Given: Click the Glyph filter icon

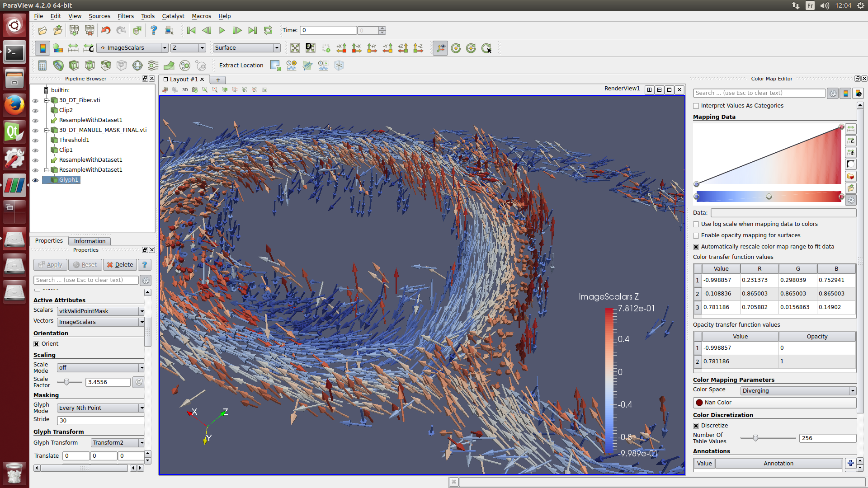Looking at the screenshot, I should [137, 66].
